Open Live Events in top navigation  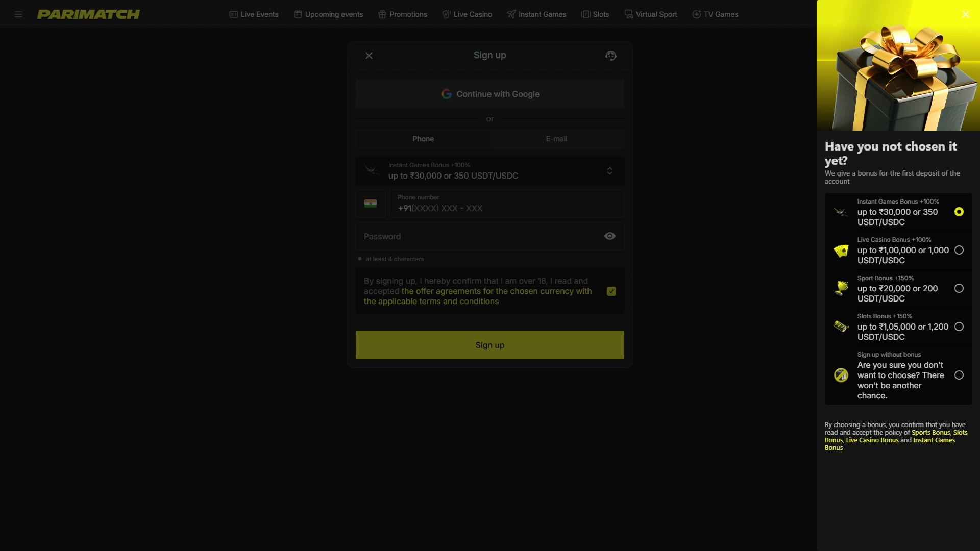point(254,14)
